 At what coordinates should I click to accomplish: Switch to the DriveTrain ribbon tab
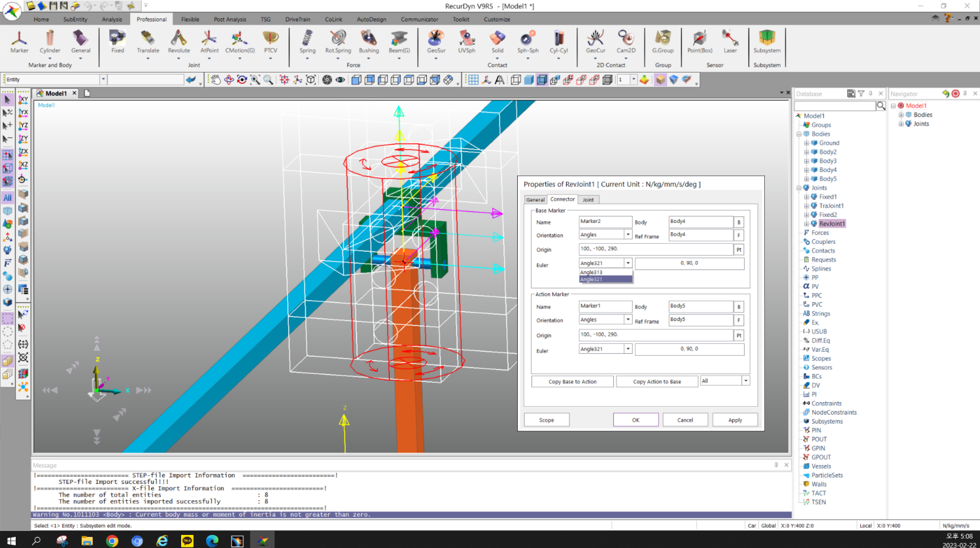(297, 20)
